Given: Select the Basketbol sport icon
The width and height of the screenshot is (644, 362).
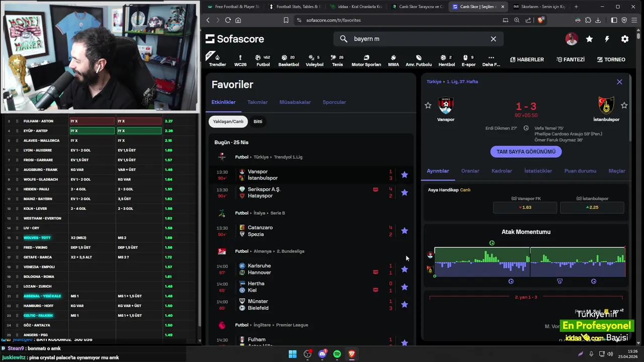Looking at the screenshot, I should pyautogui.click(x=289, y=60).
